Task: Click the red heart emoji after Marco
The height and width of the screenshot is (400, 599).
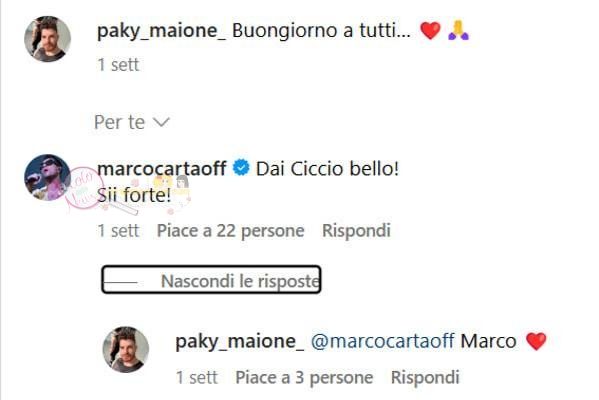Action: coord(536,341)
